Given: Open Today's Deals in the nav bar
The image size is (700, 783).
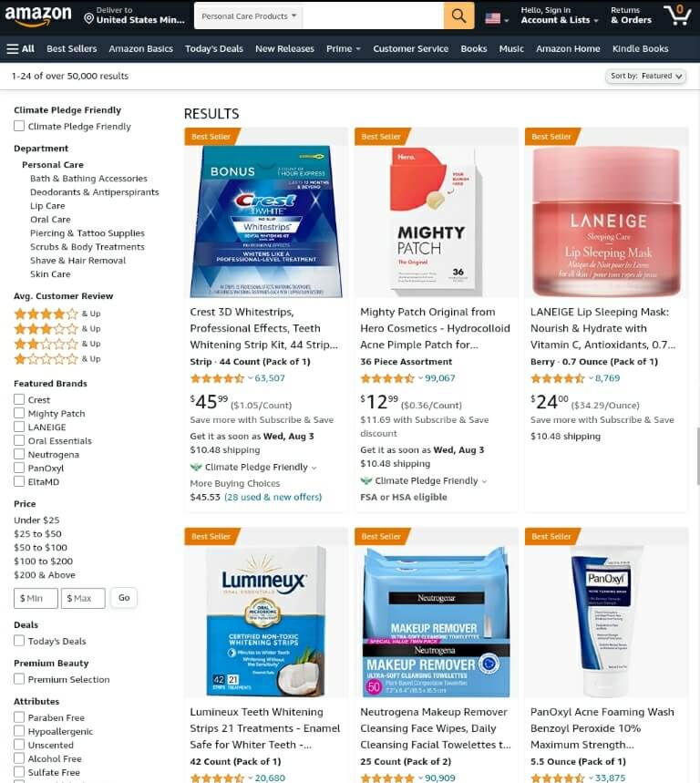Looking at the screenshot, I should click(213, 48).
